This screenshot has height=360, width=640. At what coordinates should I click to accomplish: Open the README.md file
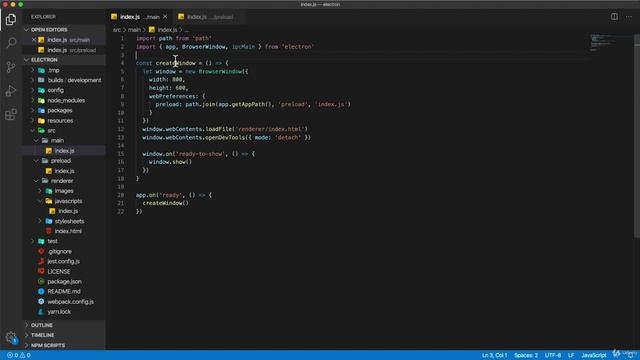(x=64, y=291)
